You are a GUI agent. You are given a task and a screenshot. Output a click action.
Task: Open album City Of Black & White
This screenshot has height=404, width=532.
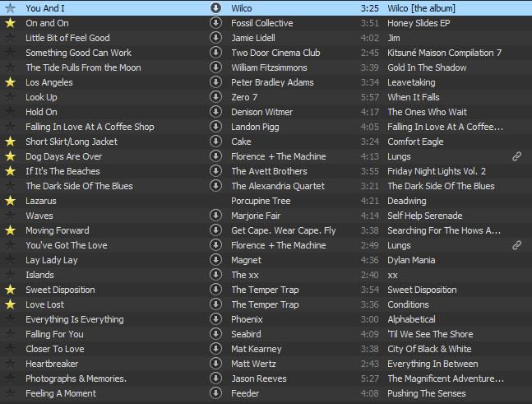[x=429, y=349]
